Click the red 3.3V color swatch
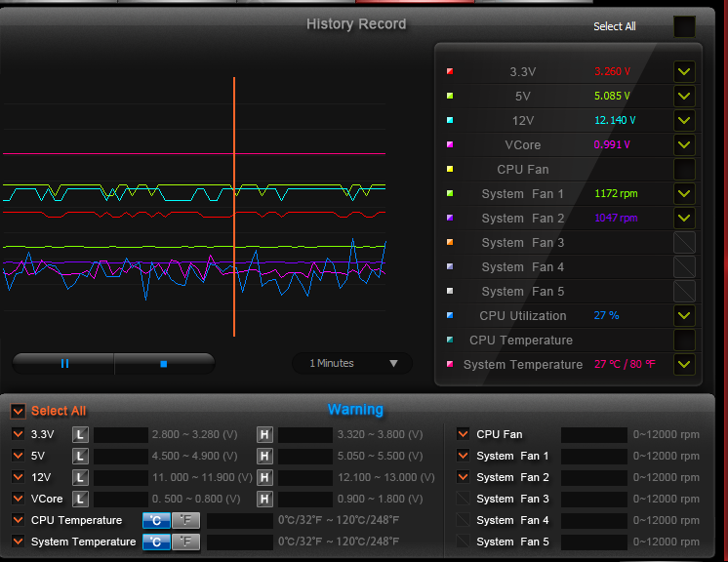Viewport: 728px width, 562px height. [x=450, y=71]
